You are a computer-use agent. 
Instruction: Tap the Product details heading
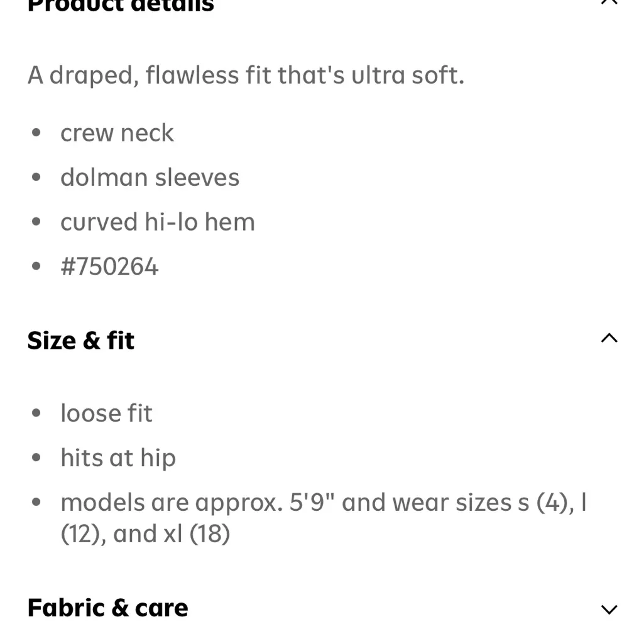121,6
